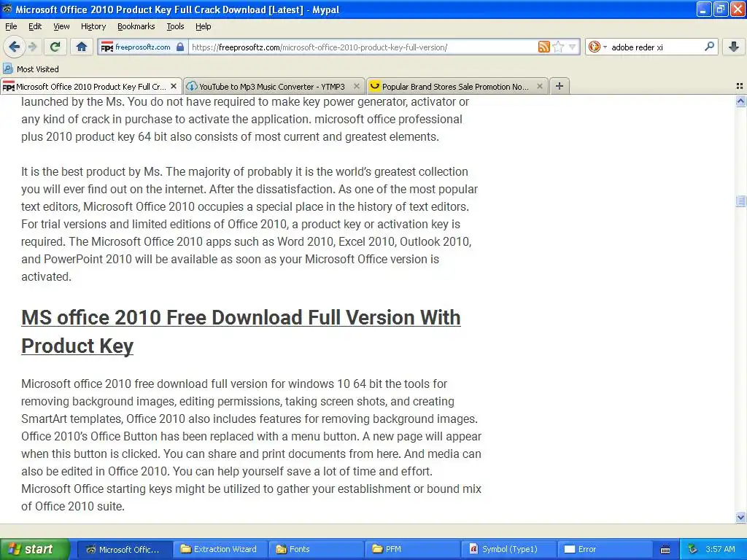Open the PFM folder taskbar button
747x560 pixels.
(411, 549)
